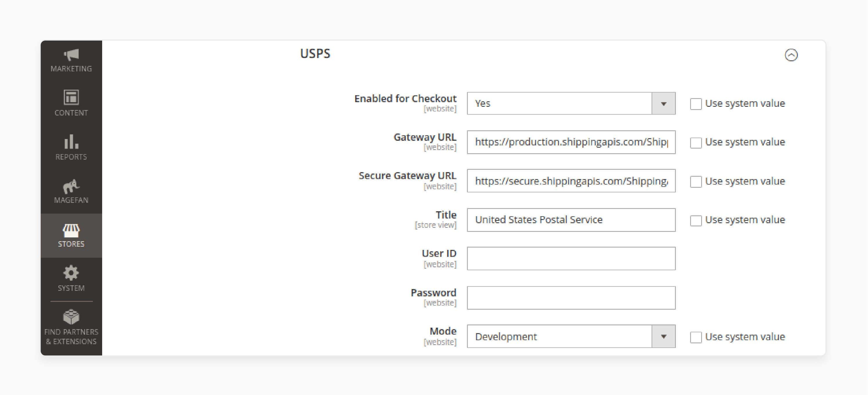This screenshot has width=868, height=395.
Task: Toggle Use system value for Title
Action: [x=696, y=220]
